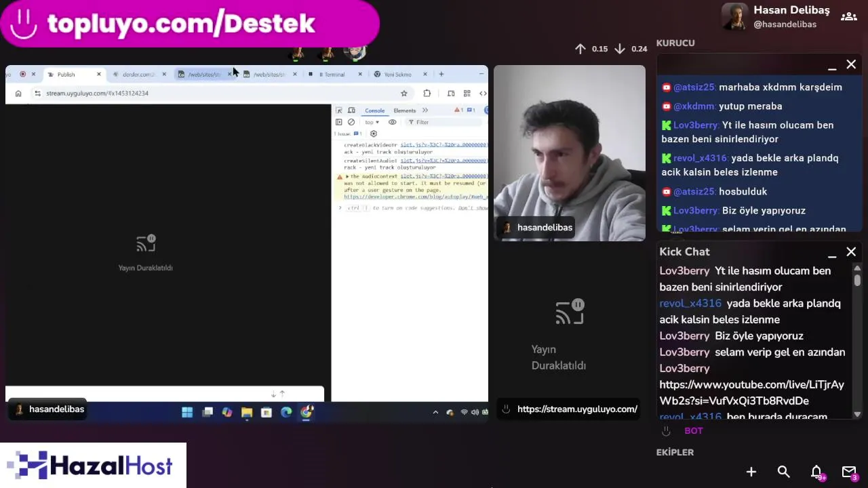Click the Hasan Delibaş profile avatar
The height and width of the screenshot is (488, 868).
tap(734, 17)
